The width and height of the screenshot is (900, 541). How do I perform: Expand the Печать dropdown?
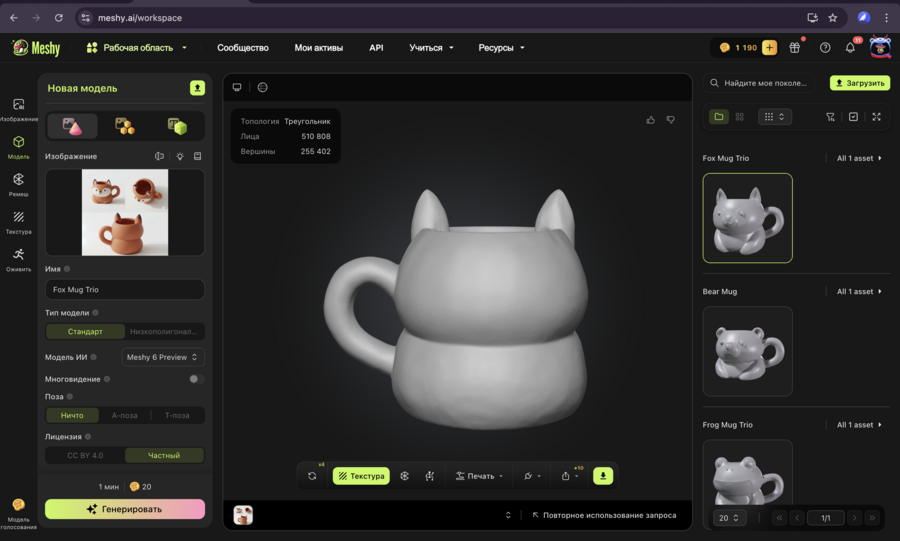pos(479,476)
